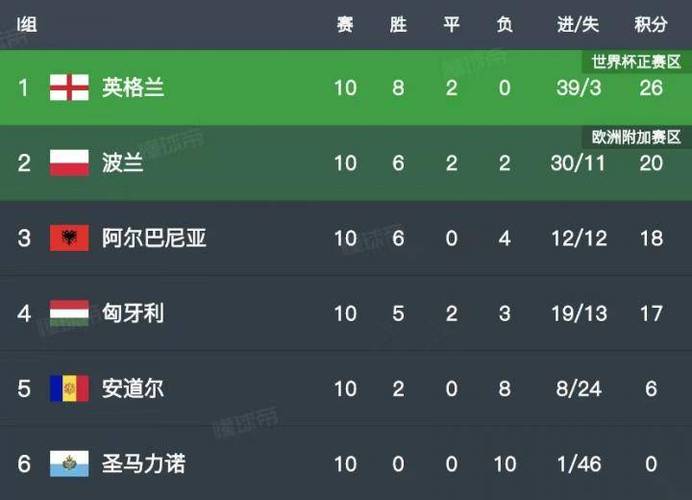This screenshot has width=692, height=500.
Task: Click the 积分 column header
Action: click(x=651, y=24)
